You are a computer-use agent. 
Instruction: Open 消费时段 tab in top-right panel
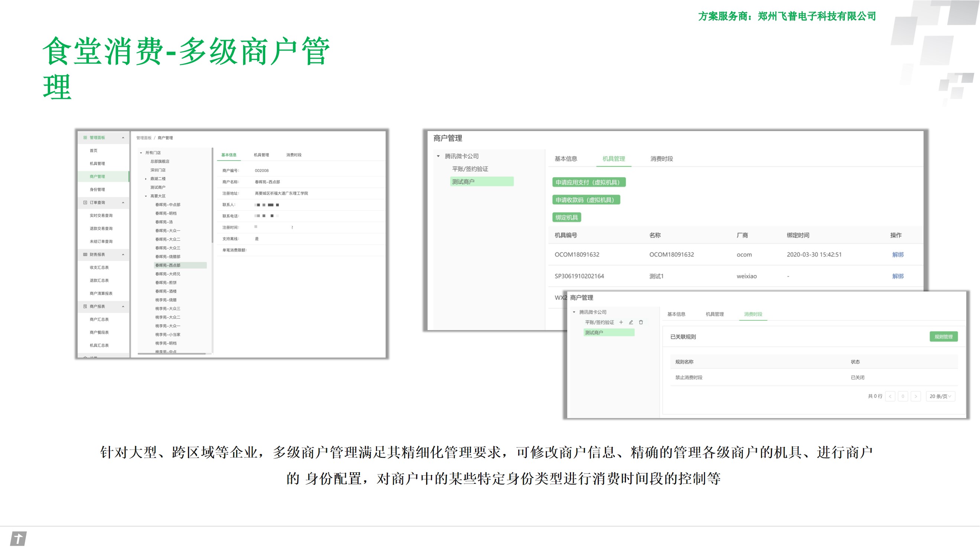pyautogui.click(x=661, y=159)
